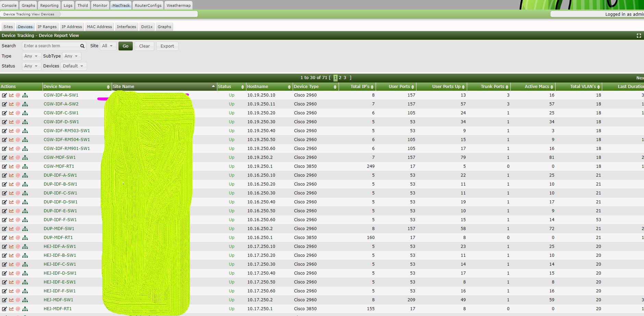Sort table by Device Type header
Image resolution: width=644 pixels, height=316 pixels.
click(315, 87)
